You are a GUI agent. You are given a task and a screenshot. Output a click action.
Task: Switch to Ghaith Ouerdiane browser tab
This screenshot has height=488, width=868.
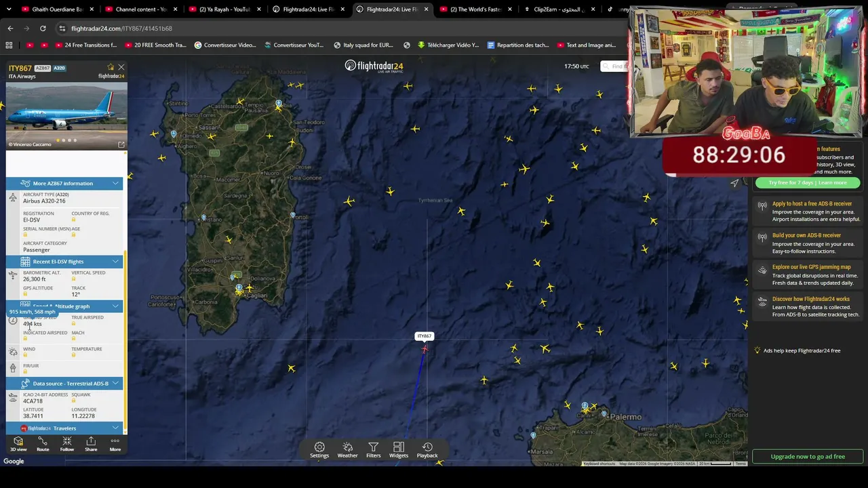tap(57, 9)
